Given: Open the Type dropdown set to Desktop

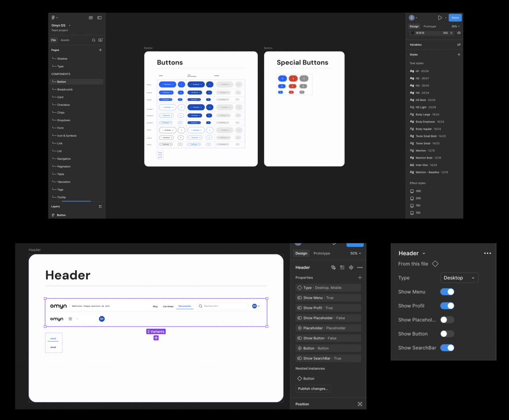Looking at the screenshot, I should pos(459,278).
